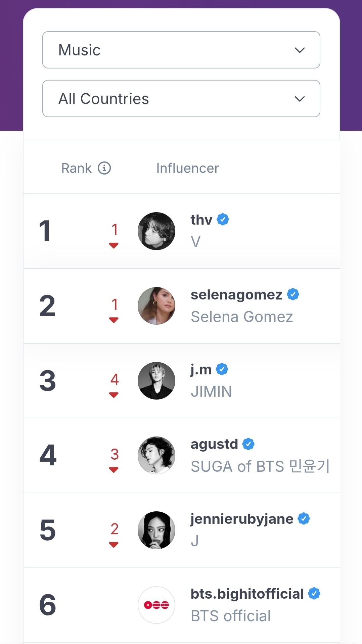Click bts.bighitofficial's blue verified badge
Viewport: 362px width, 644px height.
pos(314,594)
